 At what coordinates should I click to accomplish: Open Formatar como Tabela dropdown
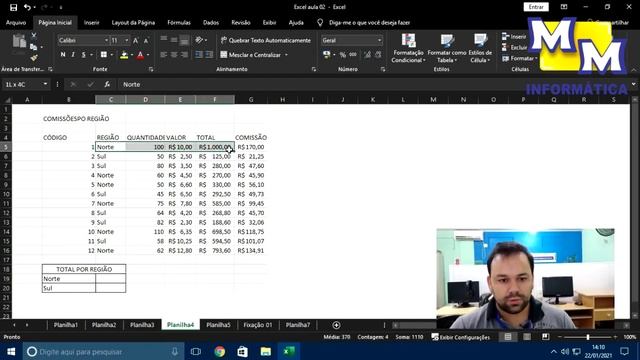click(447, 49)
